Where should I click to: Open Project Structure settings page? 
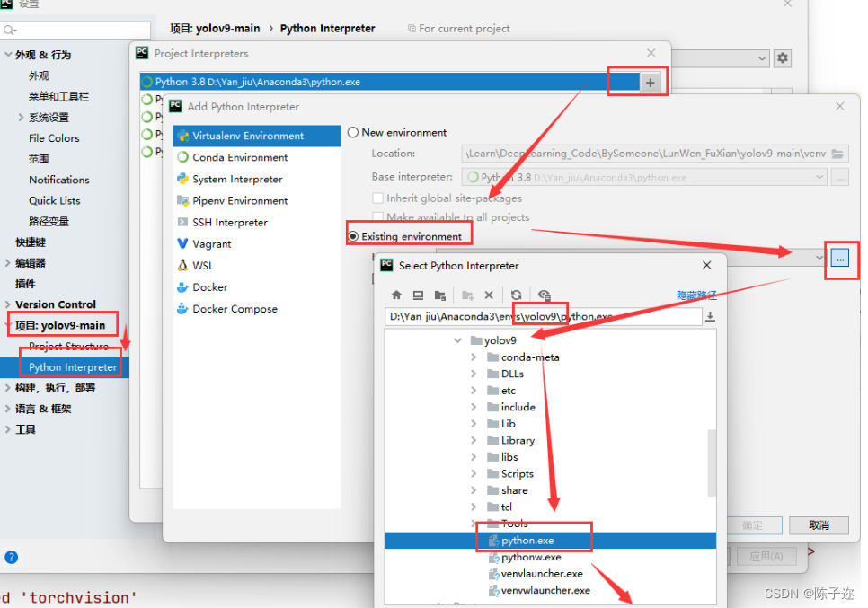[x=68, y=347]
